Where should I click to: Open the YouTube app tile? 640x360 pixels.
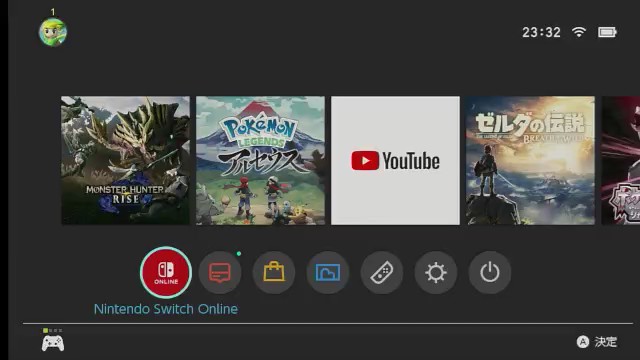(395, 160)
